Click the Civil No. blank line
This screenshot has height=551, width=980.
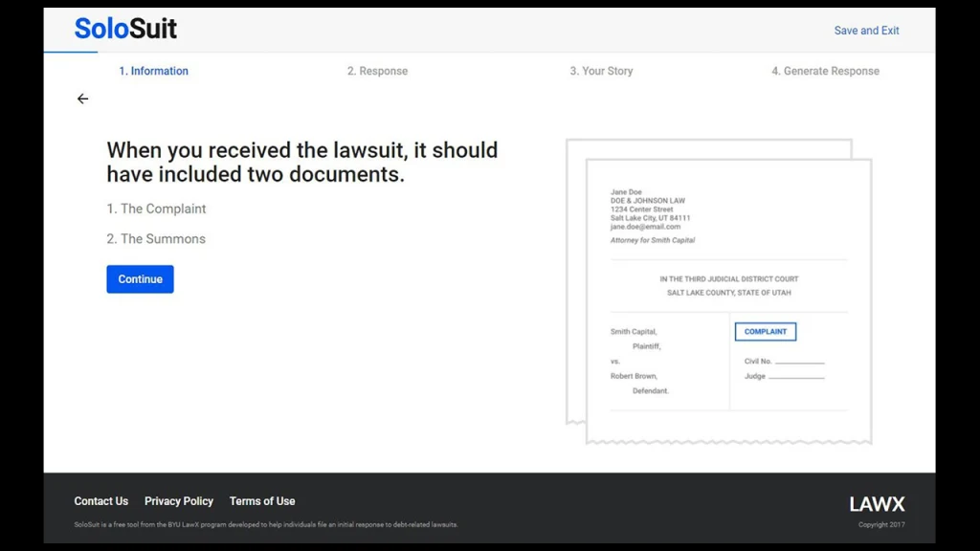799,363
